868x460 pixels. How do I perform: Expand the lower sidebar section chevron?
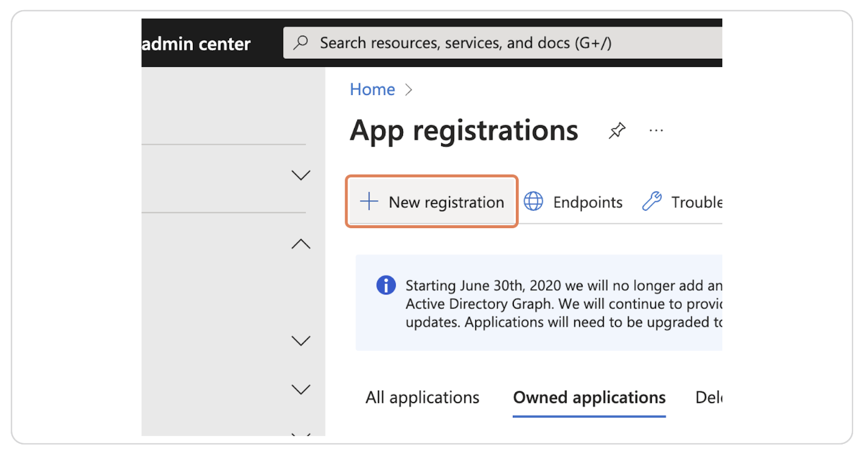pos(301,341)
